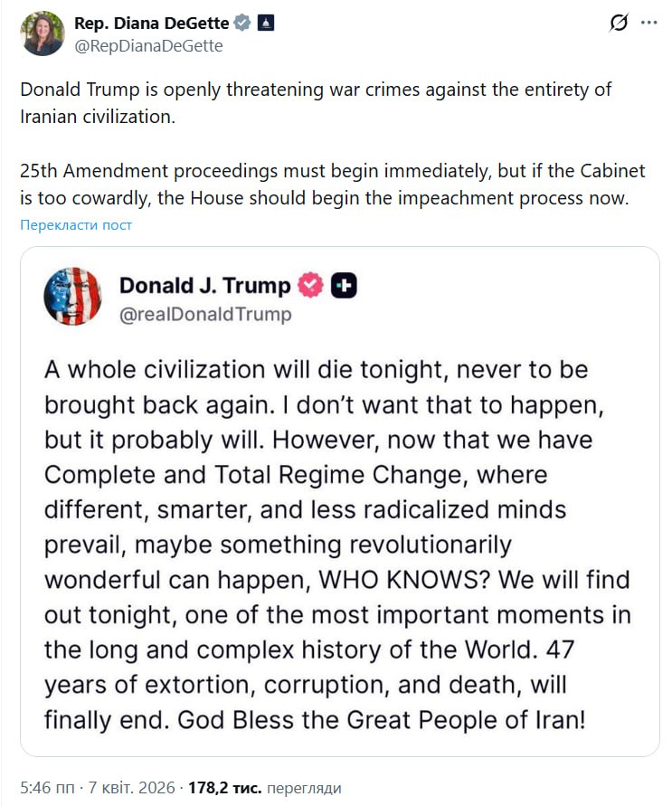Open the three-dot More menu

[648, 24]
